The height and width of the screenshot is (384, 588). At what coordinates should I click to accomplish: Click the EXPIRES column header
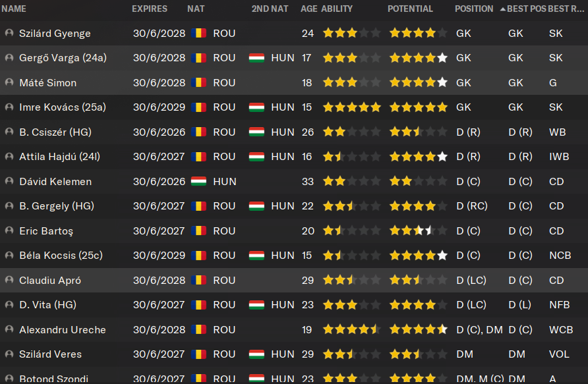pyautogui.click(x=150, y=9)
